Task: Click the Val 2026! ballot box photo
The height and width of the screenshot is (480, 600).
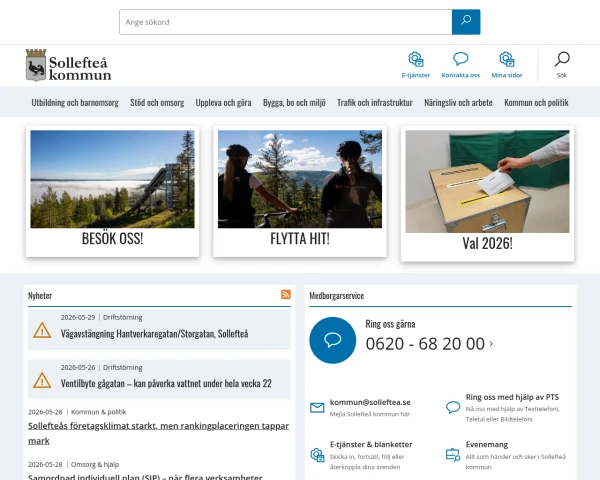Action: [487, 181]
